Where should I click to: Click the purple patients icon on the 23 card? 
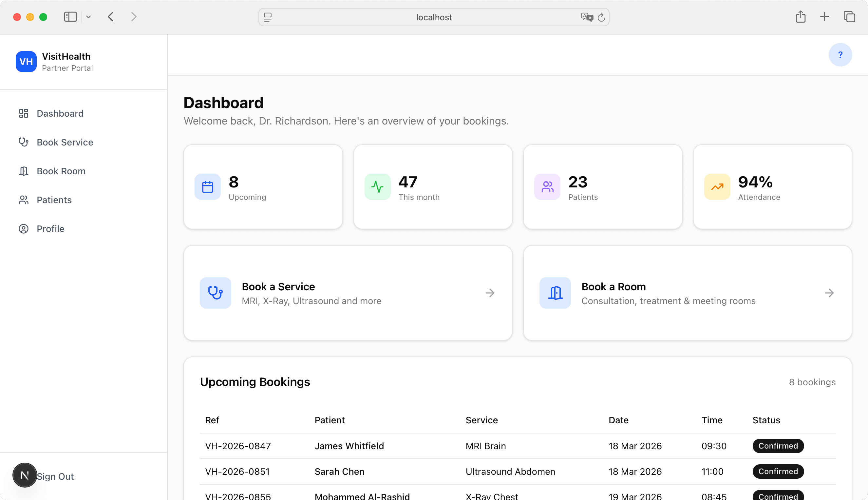547,187
